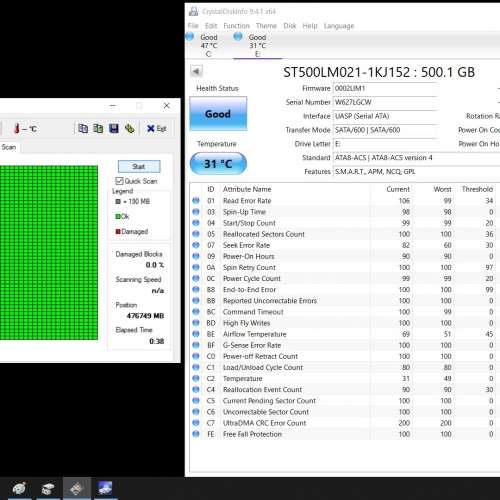Click status icon of End-to-End Error row
The width and height of the screenshot is (500, 500).
point(196,289)
